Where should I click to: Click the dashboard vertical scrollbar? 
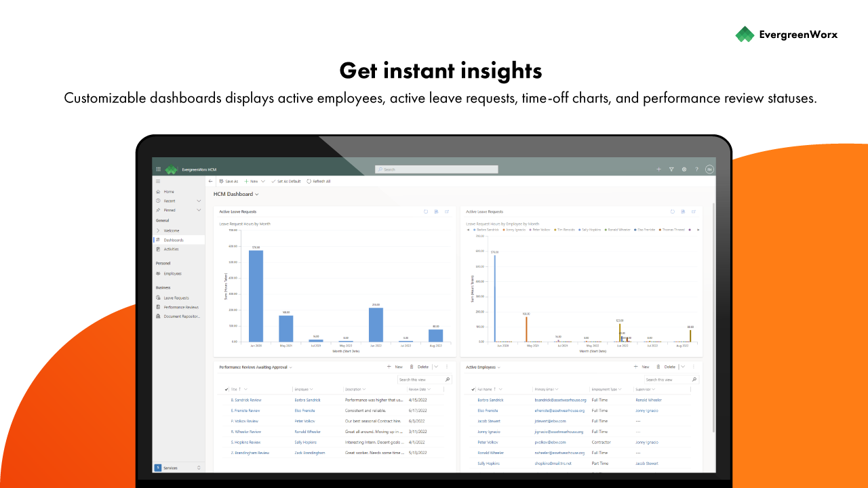tap(712, 319)
